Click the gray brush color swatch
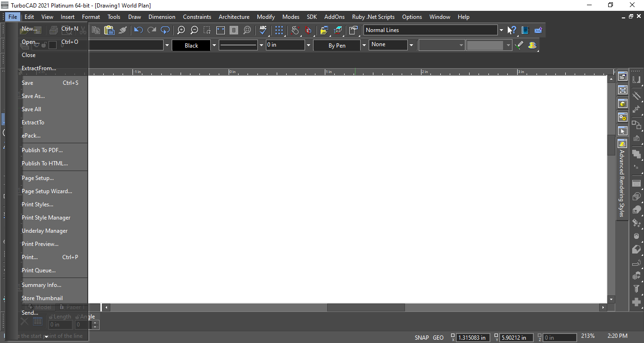Screen dimensions: 644x343 coord(485,45)
